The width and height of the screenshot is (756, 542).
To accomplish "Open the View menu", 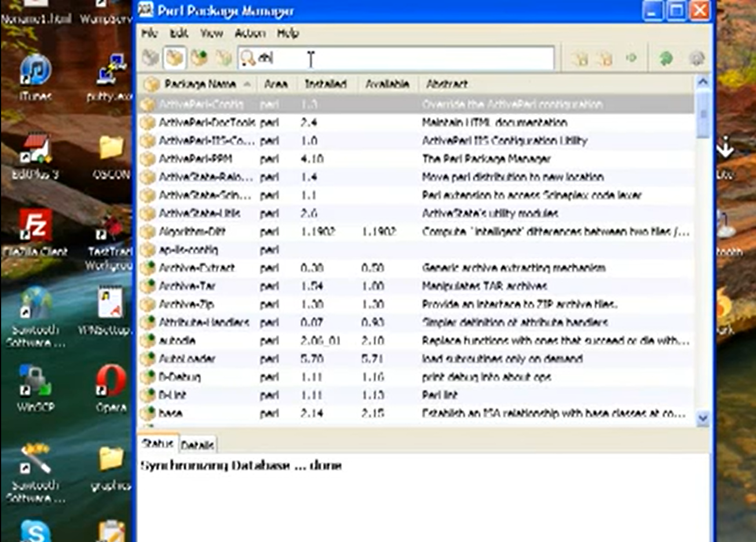I will tap(211, 34).
